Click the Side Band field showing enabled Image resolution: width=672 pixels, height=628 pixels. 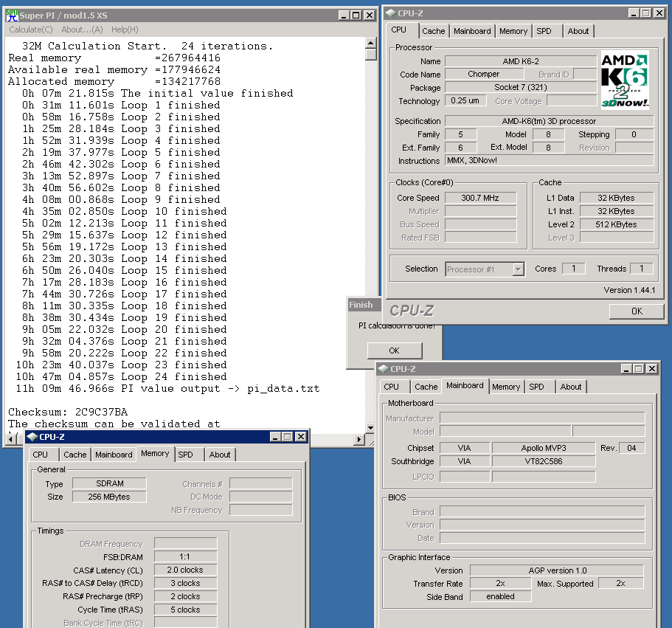coord(501,597)
